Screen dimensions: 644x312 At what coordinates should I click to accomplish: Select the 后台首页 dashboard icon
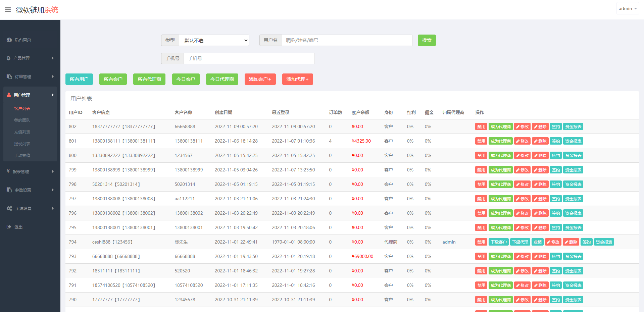(x=9, y=40)
